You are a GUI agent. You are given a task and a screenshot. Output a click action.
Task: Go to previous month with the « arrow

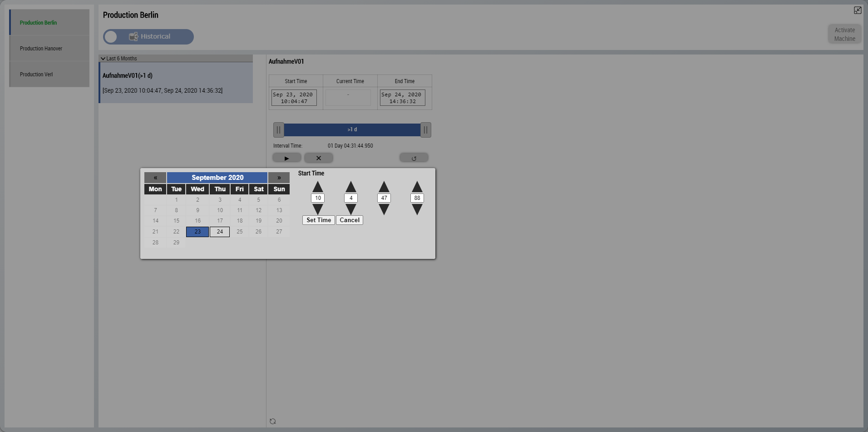pyautogui.click(x=155, y=177)
